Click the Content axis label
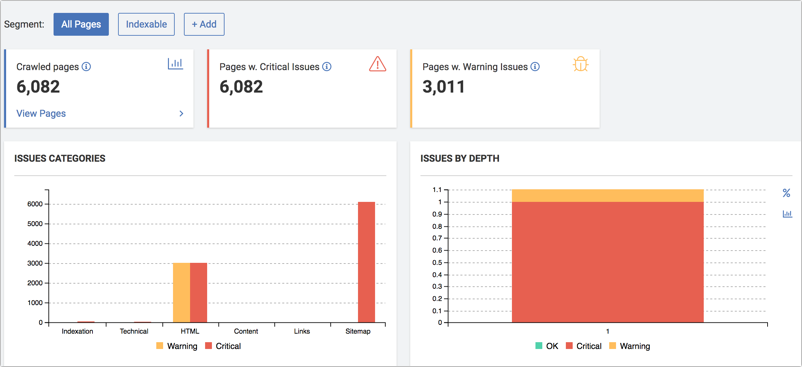 (x=247, y=331)
